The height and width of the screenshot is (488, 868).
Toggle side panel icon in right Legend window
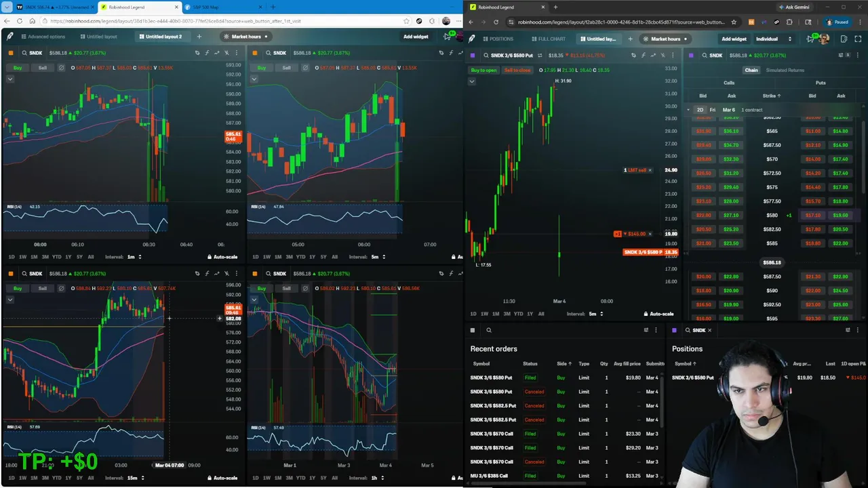tap(844, 39)
